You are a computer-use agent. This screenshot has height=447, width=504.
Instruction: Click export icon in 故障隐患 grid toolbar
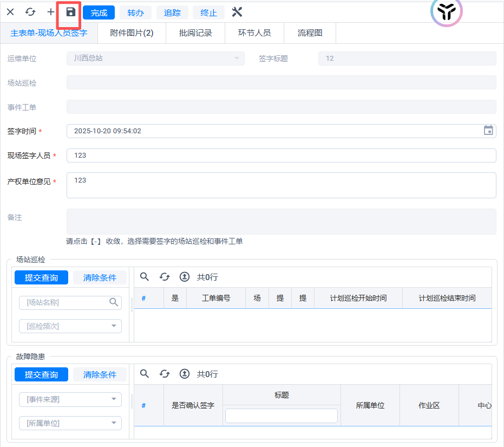(x=184, y=374)
